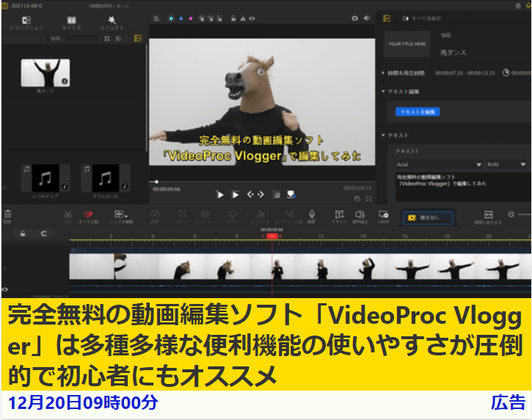
Task: Click the 広告 label
Action: 508,402
